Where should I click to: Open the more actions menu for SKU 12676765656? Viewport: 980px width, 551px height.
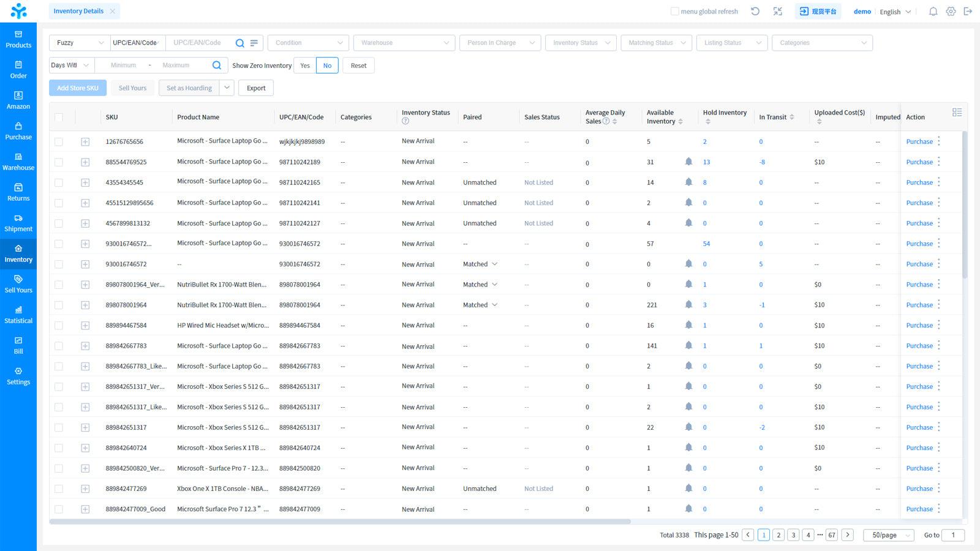(939, 141)
